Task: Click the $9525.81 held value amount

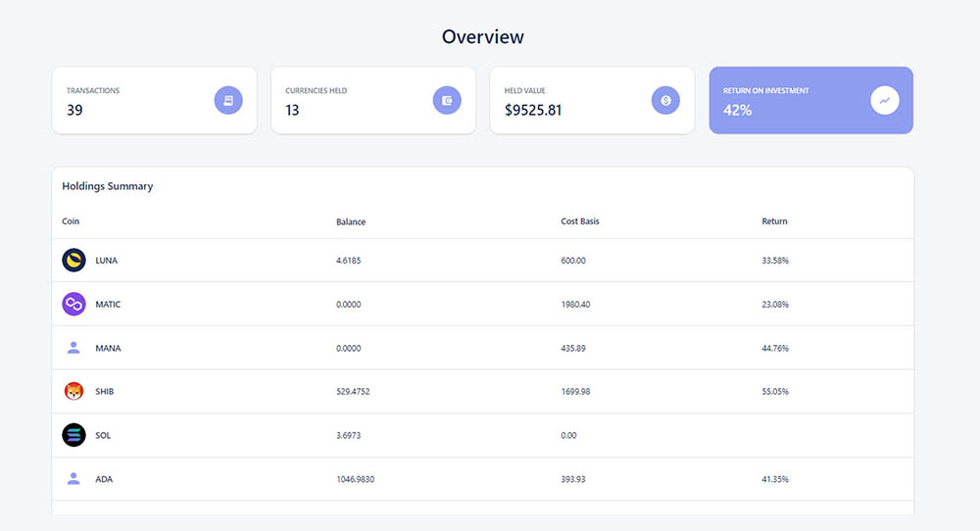Action: coord(533,110)
